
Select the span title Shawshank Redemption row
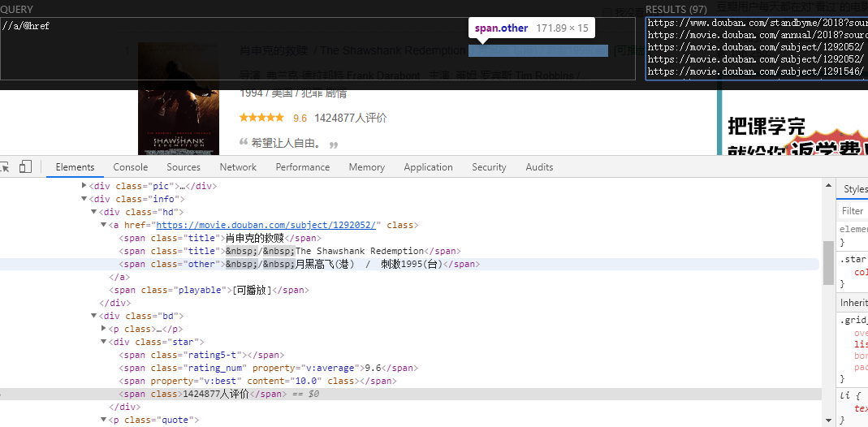coord(290,251)
